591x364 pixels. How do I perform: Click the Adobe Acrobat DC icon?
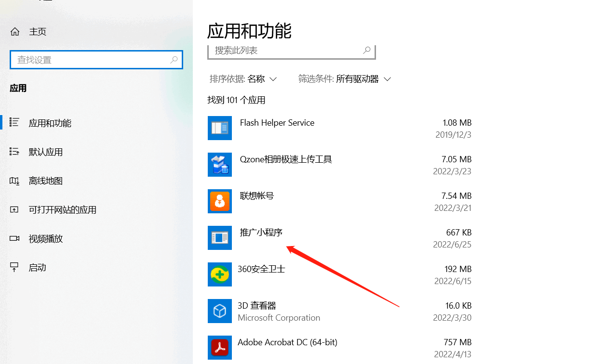pyautogui.click(x=220, y=348)
